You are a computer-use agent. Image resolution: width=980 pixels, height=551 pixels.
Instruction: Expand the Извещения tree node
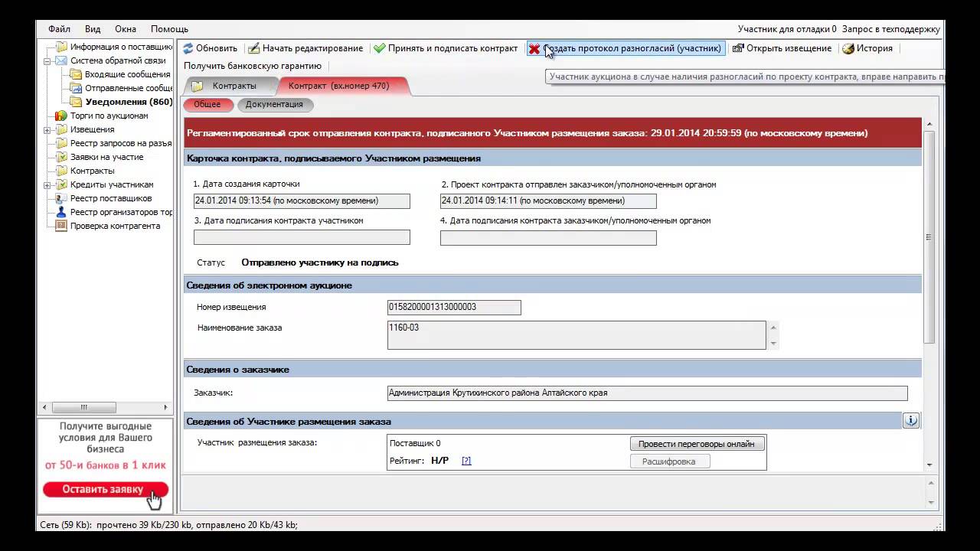47,129
